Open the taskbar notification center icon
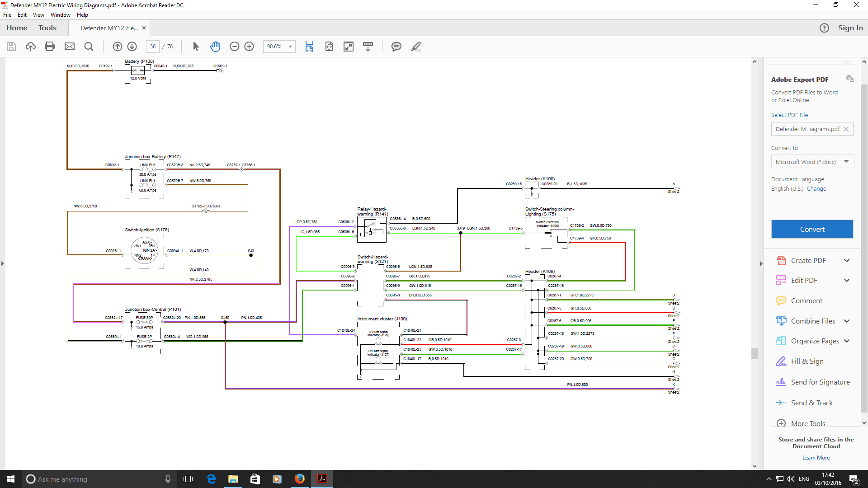 pyautogui.click(x=854, y=479)
